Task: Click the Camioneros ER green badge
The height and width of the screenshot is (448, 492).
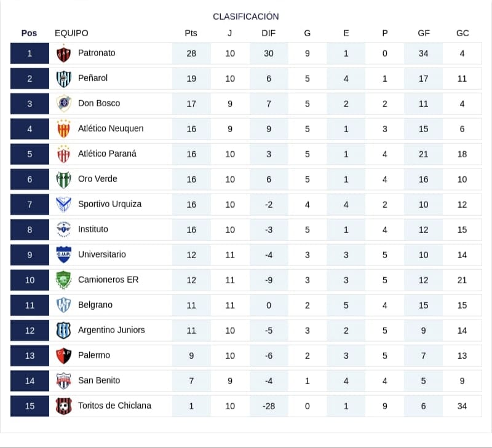Action: click(64, 280)
